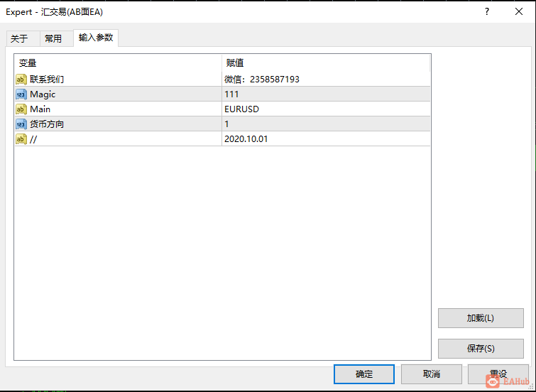Viewport: 536px width, 392px height.
Task: Click the 加载(L) button
Action: click(481, 318)
